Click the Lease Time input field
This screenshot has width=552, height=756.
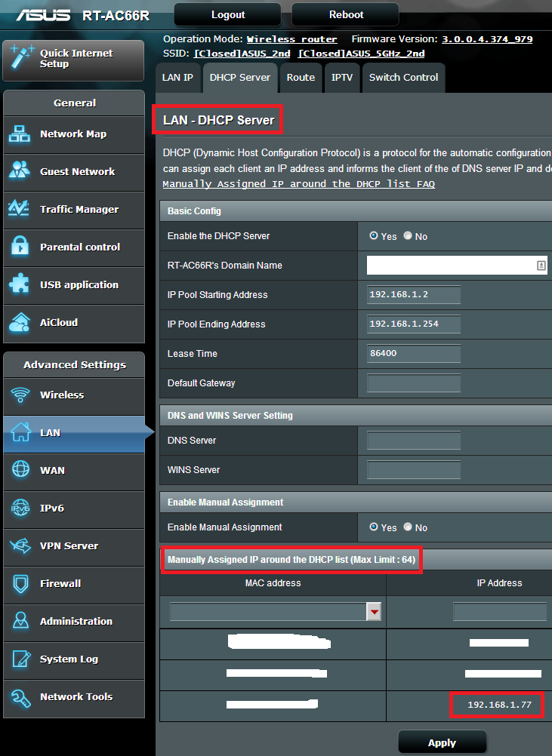pos(413,354)
